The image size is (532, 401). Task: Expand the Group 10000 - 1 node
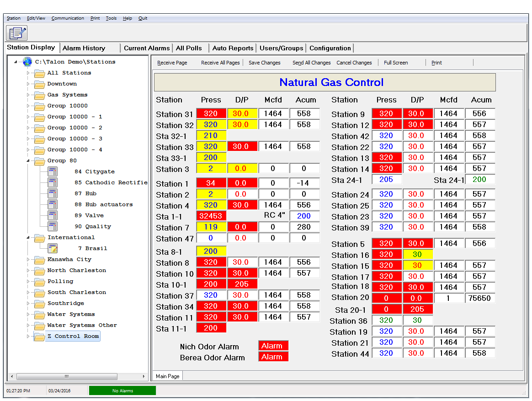(x=28, y=117)
